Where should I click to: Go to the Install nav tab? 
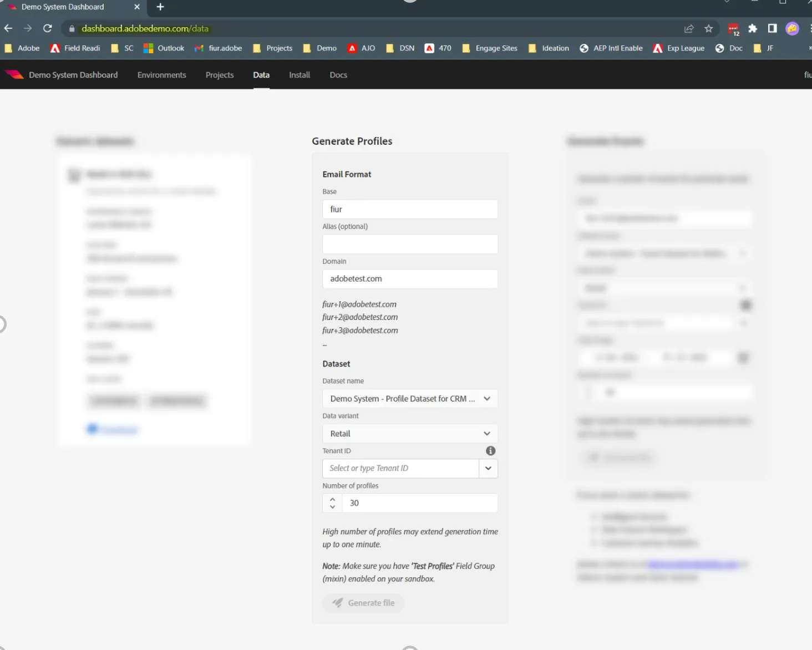click(x=300, y=75)
